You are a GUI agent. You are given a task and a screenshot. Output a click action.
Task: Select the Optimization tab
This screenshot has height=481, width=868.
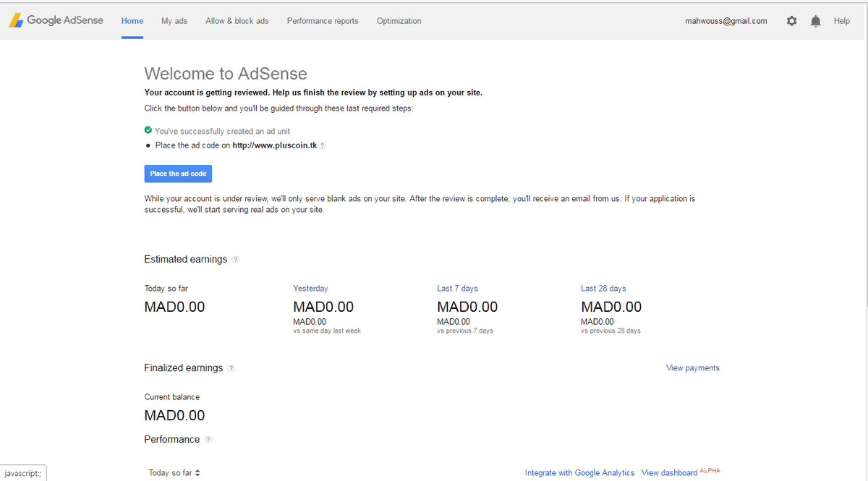399,21
